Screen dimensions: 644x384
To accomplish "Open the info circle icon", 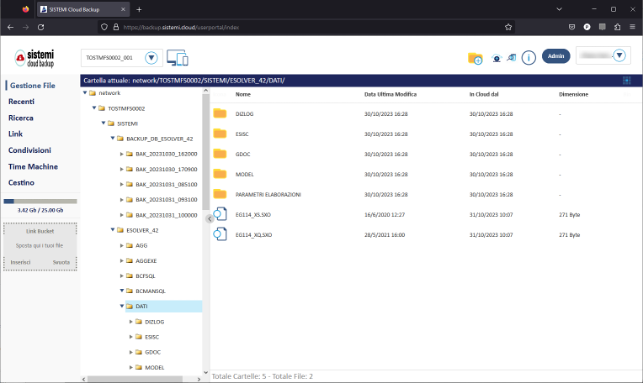I will [529, 57].
